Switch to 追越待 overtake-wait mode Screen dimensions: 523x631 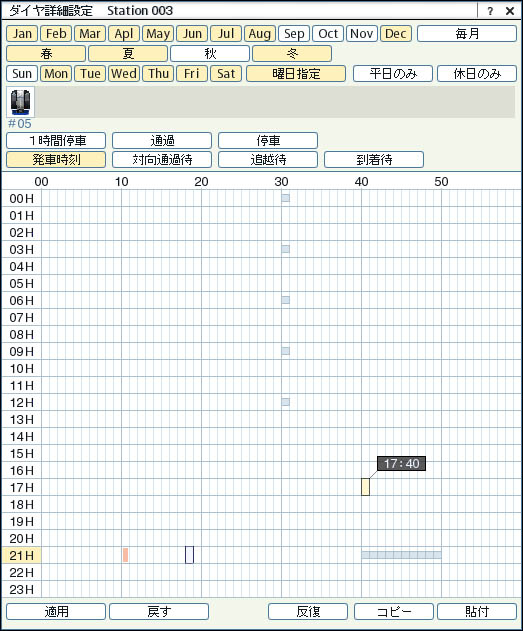(x=268, y=160)
